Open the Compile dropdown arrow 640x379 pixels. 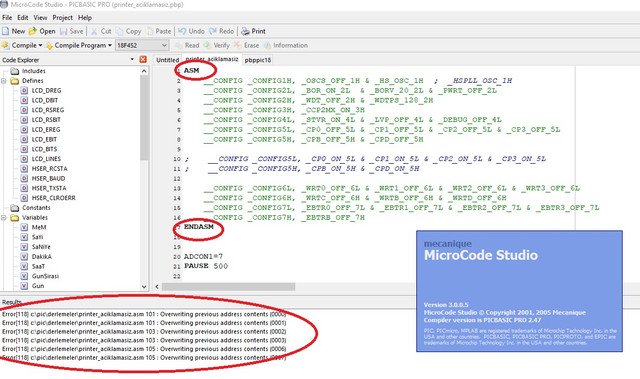(x=40, y=45)
